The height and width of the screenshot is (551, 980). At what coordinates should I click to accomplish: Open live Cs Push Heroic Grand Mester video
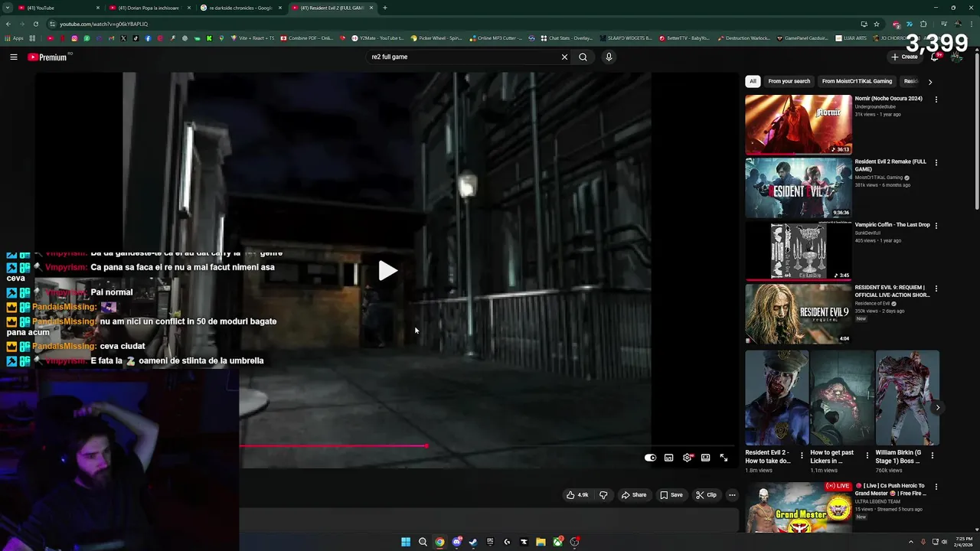tap(799, 507)
